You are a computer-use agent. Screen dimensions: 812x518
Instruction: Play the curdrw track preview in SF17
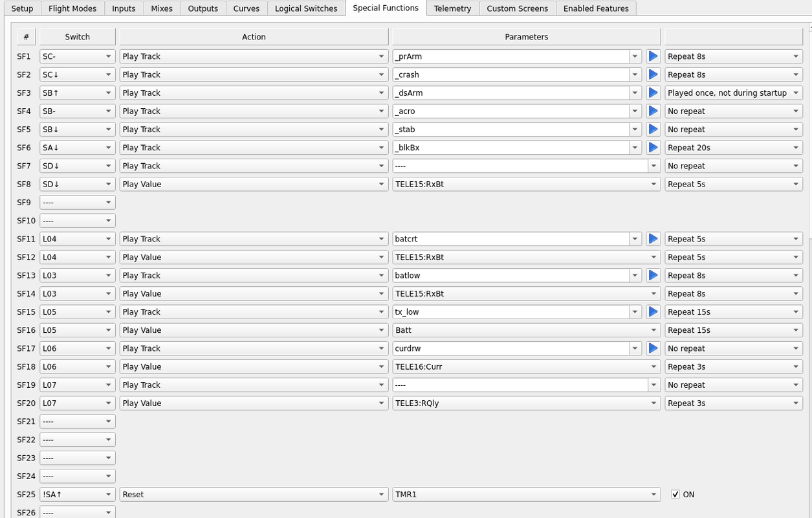653,348
